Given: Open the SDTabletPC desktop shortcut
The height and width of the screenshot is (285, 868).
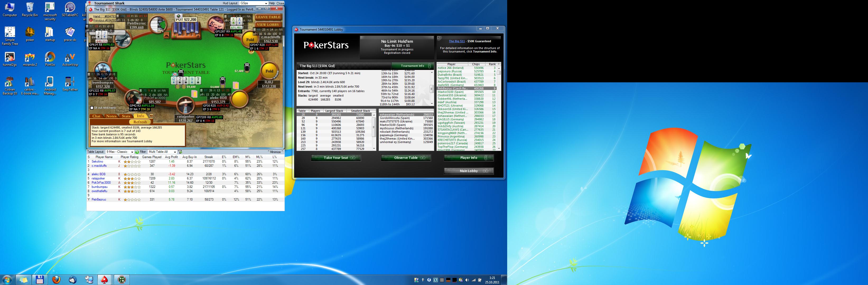Looking at the screenshot, I should [70, 9].
